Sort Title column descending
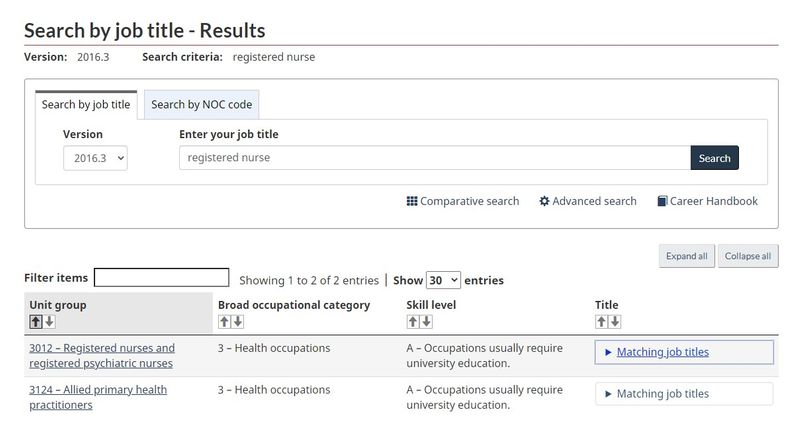This screenshot has width=800, height=429. 615,322
